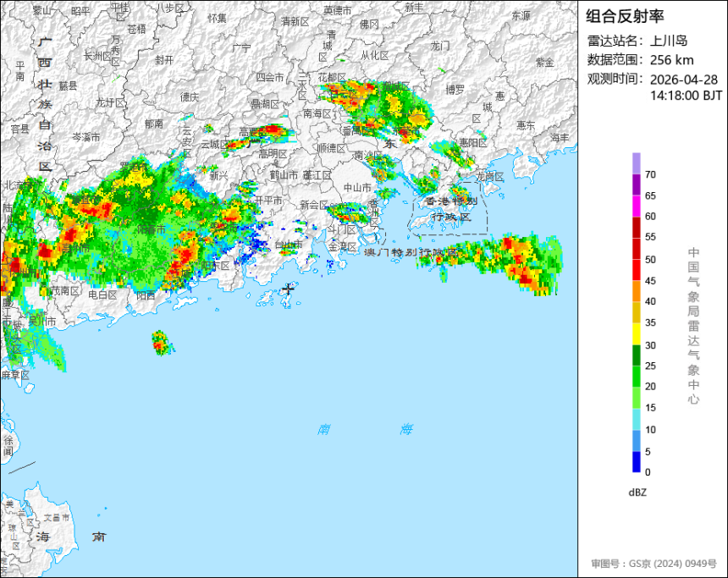Viewport: 728px width, 578px height.
Task: Click the 高明区 map label
Action: [x=273, y=153]
